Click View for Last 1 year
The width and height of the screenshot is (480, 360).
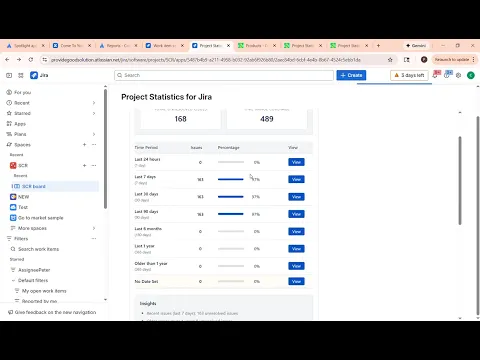coord(296,249)
